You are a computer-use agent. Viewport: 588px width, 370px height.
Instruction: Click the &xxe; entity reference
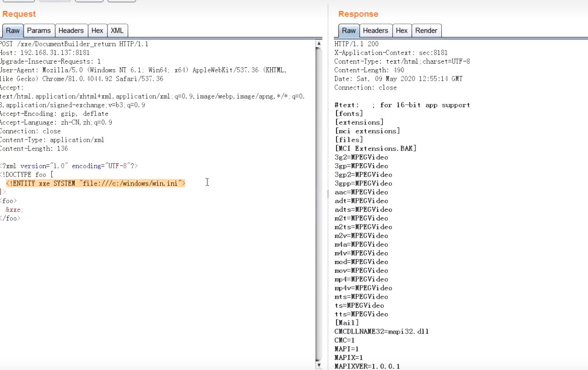[x=14, y=210]
